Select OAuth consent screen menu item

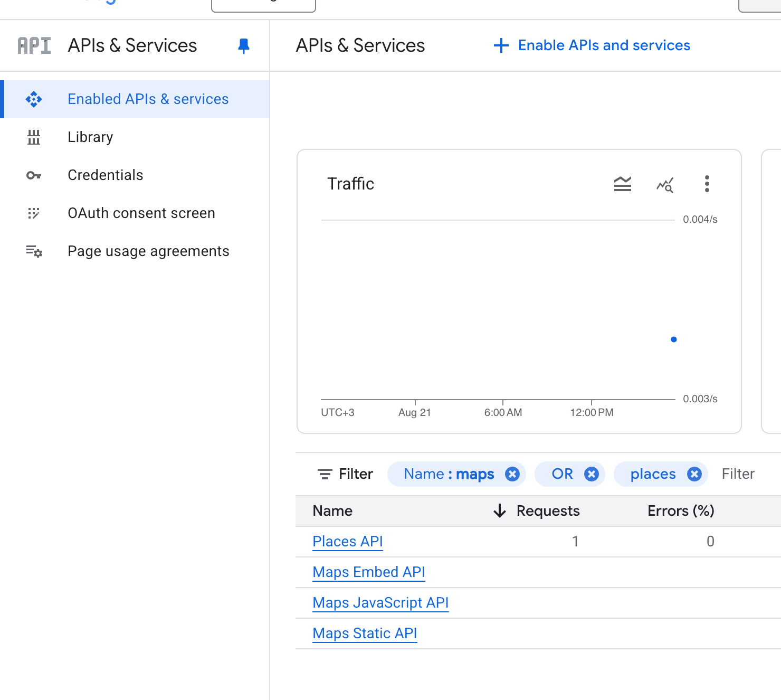141,213
